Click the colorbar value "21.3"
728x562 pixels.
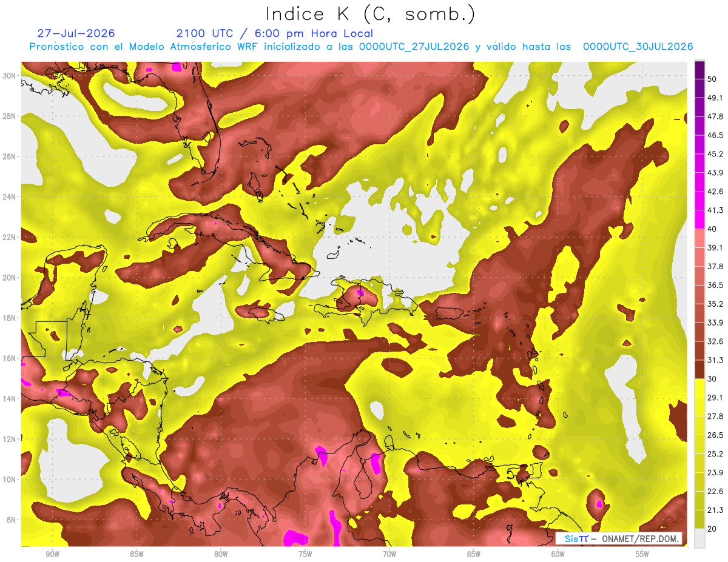(x=716, y=510)
